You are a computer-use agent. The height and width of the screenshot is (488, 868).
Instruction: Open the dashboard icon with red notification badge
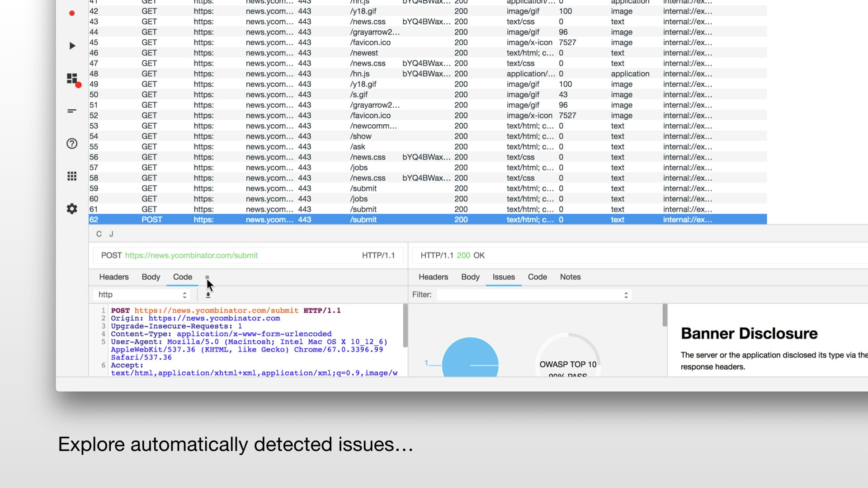coord(72,79)
